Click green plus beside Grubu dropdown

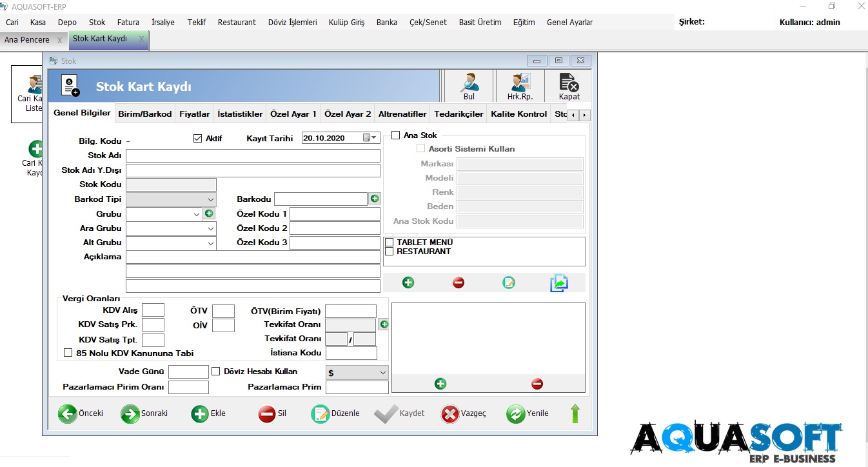pos(209,214)
